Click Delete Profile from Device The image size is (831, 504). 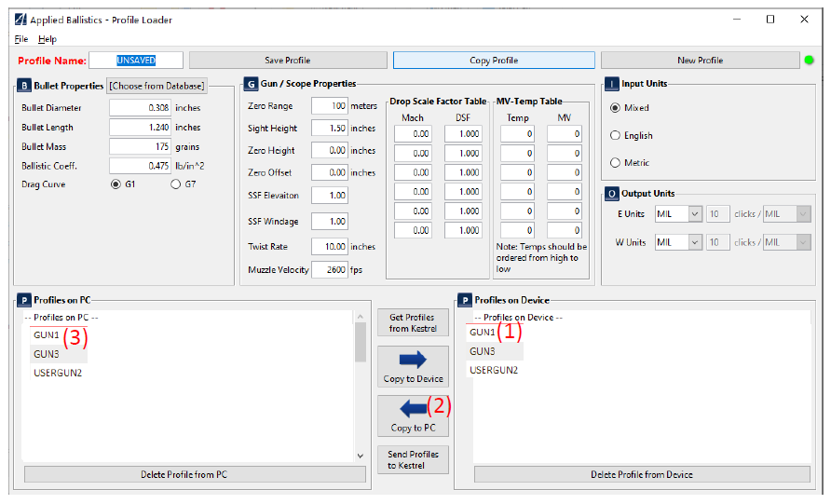[642, 474]
